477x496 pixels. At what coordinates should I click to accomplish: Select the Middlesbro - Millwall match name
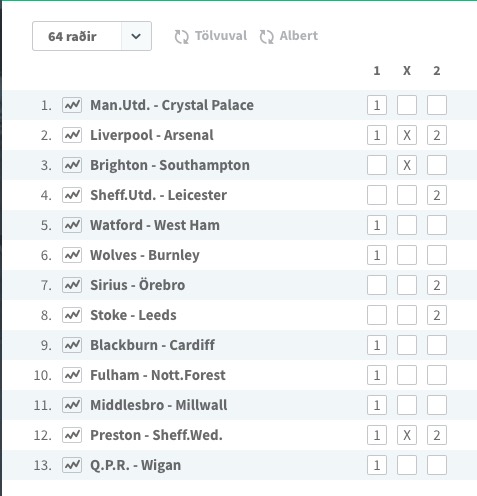coord(159,405)
